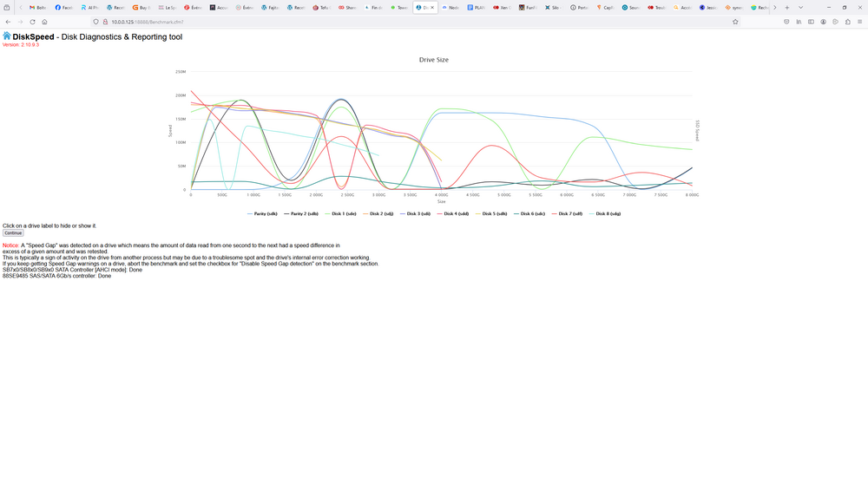Viewport: 868px width, 477px height.
Task: Click the red Notice: label
Action: (10, 245)
